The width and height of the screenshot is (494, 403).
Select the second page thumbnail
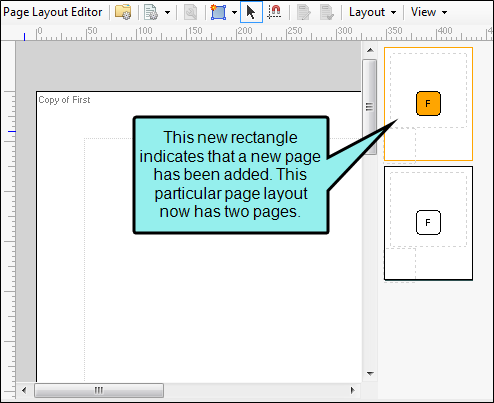pos(428,223)
